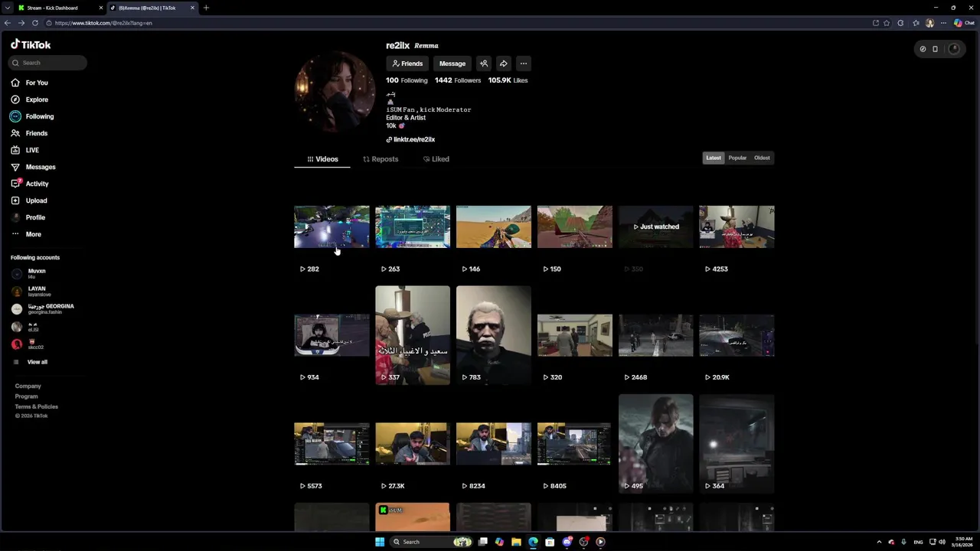The image size is (980, 551).
Task: Open the For You feed
Action: [29, 83]
